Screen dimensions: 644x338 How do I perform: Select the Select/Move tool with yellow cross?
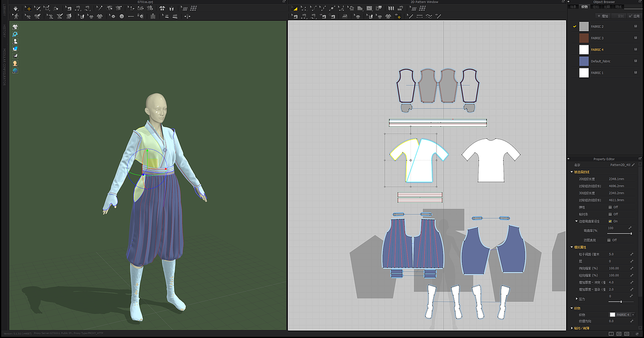pos(28,9)
